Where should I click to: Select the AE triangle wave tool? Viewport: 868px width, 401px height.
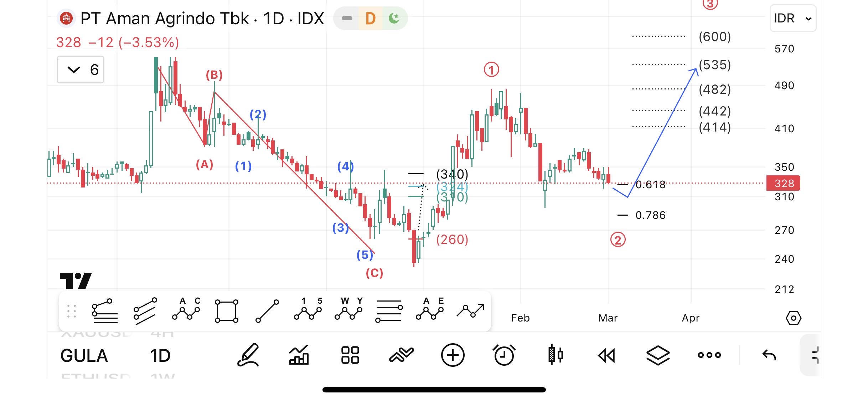pyautogui.click(x=430, y=309)
